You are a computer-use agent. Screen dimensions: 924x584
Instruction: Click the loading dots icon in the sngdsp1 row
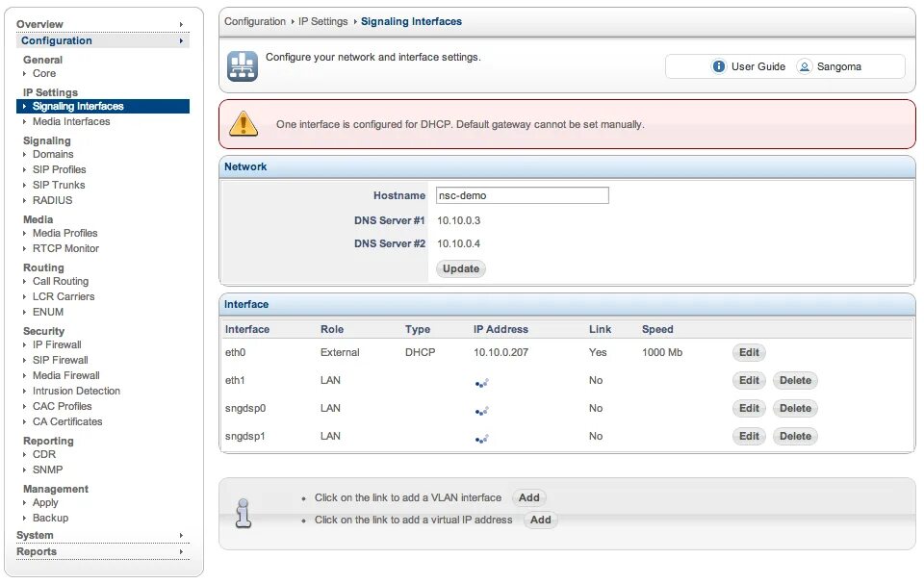481,439
